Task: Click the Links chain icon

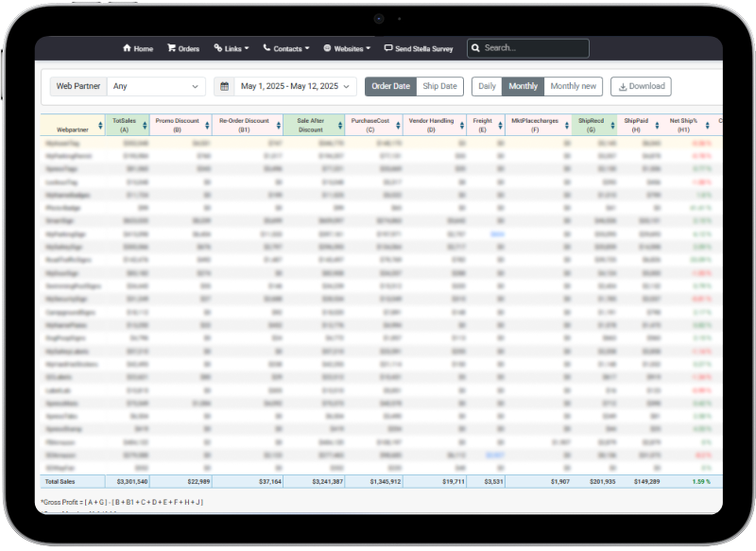Action: 218,48
